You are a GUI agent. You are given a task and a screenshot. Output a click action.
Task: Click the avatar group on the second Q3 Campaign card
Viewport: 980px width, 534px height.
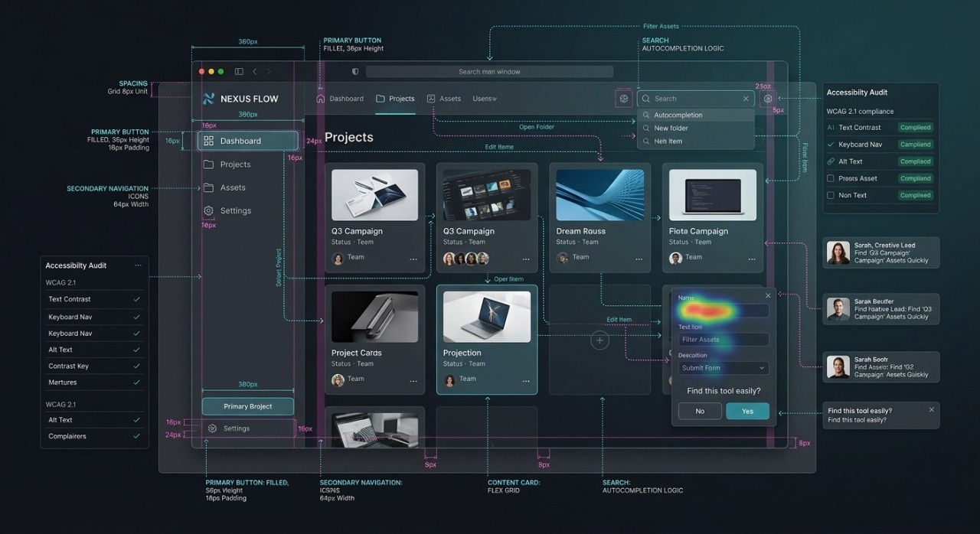[465, 259]
